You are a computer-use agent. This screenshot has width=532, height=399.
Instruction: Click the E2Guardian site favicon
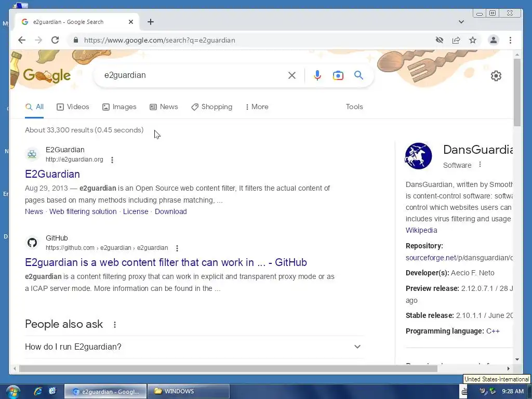pyautogui.click(x=32, y=154)
